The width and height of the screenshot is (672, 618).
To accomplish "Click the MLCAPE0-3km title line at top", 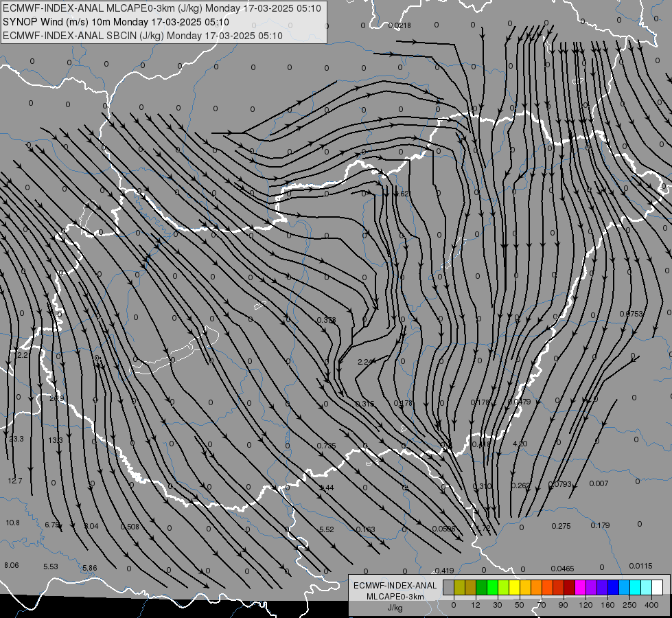I will point(161,8).
